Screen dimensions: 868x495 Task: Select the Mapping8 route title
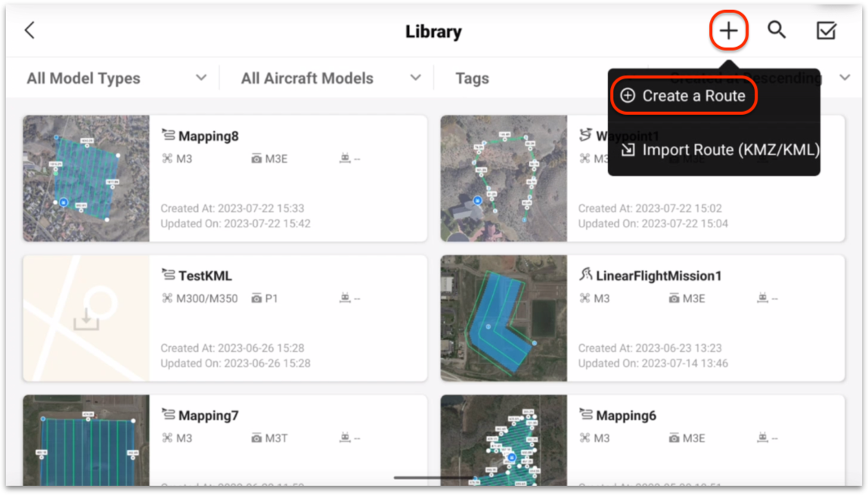point(209,136)
